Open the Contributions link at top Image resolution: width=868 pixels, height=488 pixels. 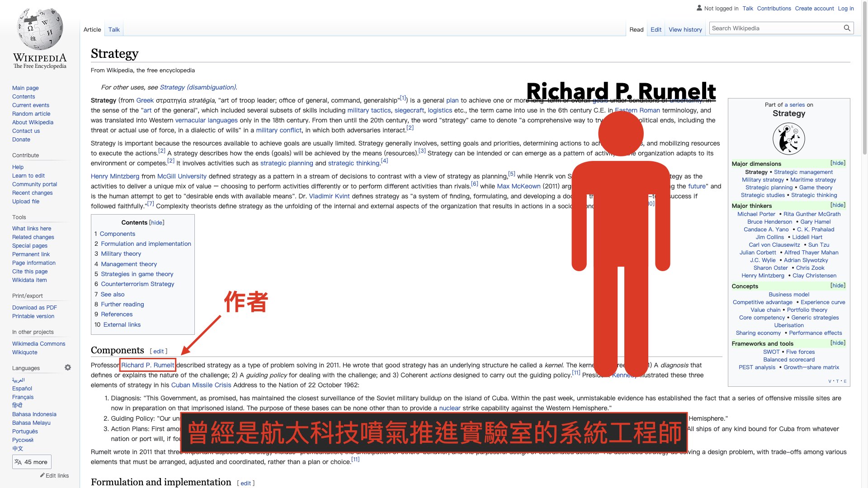click(774, 8)
